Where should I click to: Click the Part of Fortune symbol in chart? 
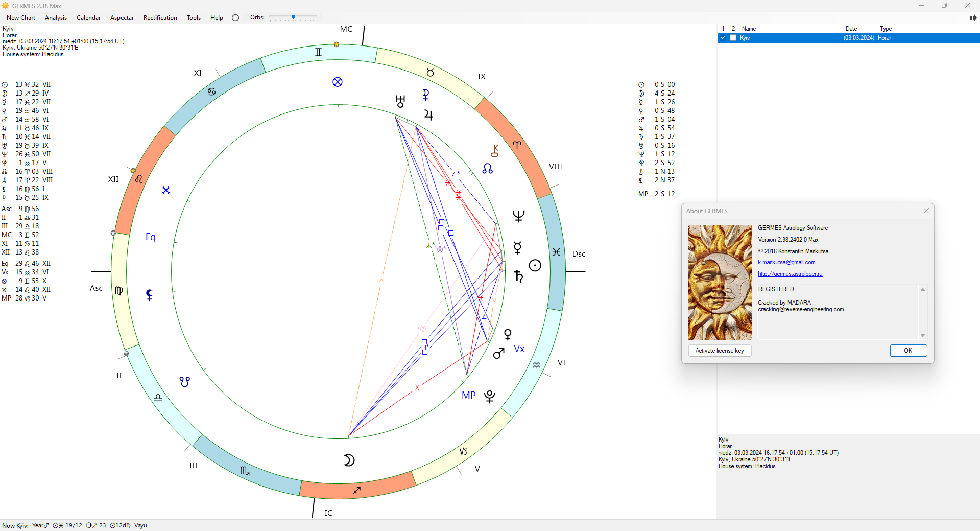coord(338,82)
